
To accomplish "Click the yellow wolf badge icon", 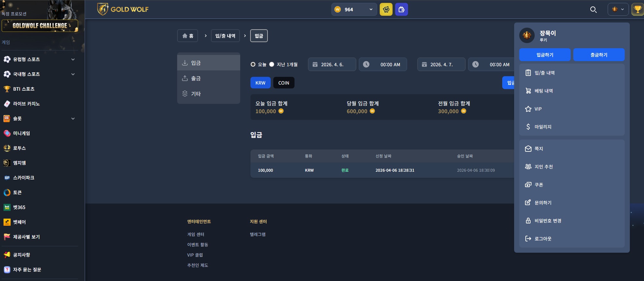I will (386, 9).
